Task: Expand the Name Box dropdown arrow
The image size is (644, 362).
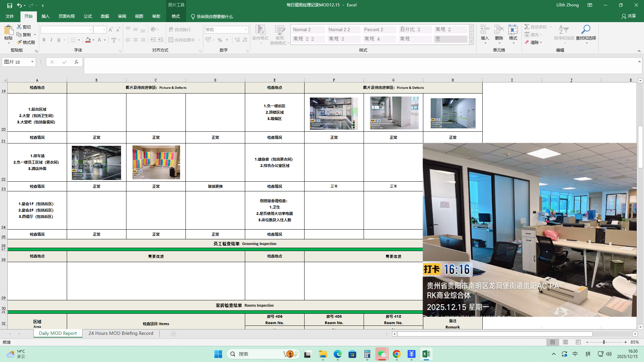Action: (x=32, y=62)
